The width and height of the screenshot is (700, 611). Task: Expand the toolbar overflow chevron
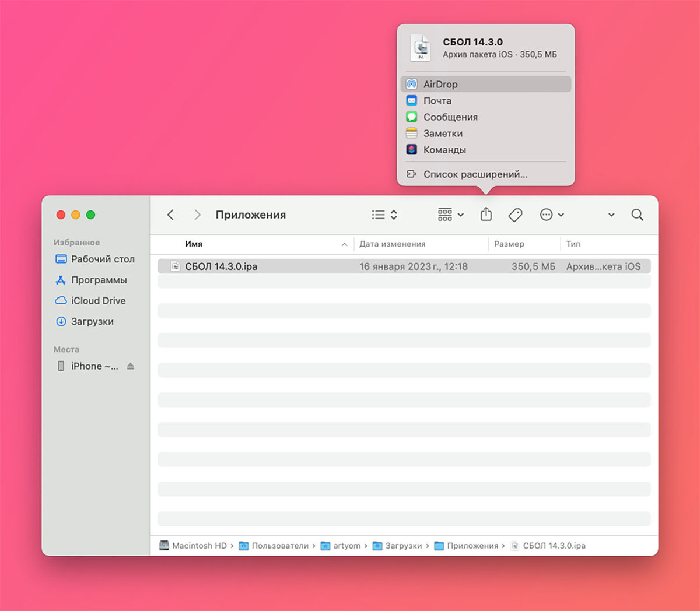[x=611, y=215]
